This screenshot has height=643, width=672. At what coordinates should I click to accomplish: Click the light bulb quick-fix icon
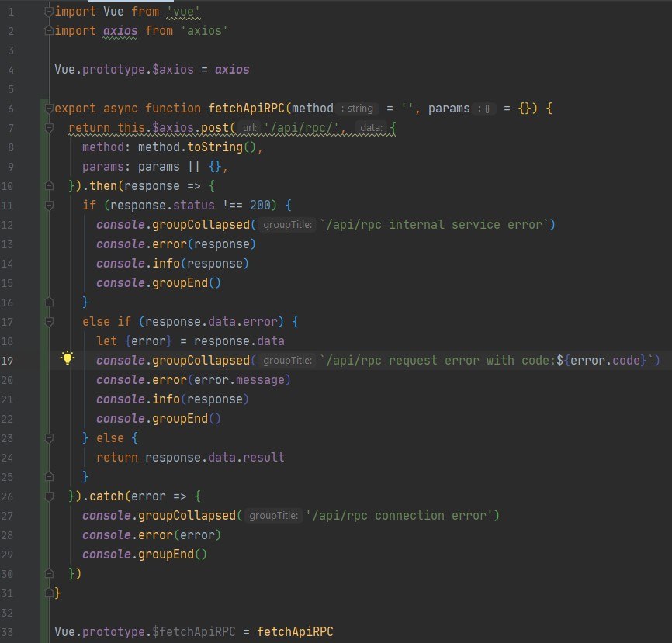pos(68,358)
